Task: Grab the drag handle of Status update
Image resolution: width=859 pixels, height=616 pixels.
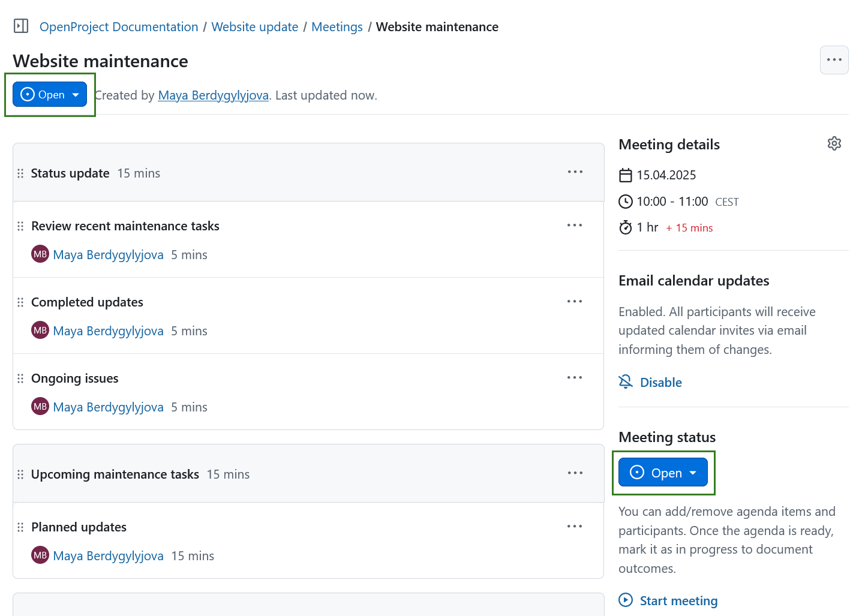Action: click(20, 173)
